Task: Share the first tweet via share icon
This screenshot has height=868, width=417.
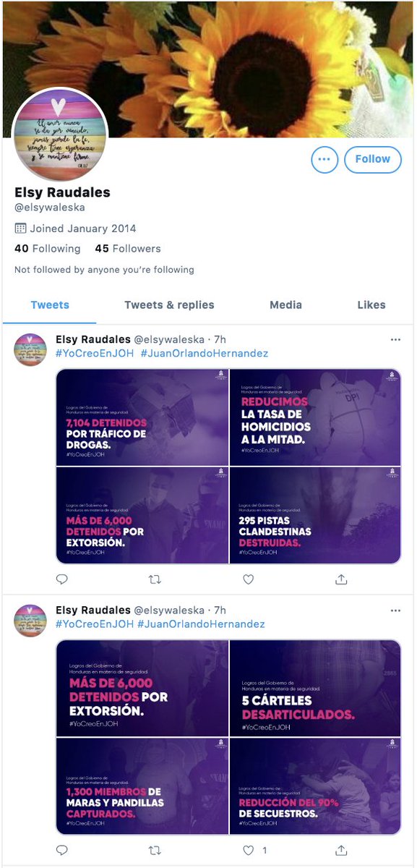Action: tap(341, 579)
